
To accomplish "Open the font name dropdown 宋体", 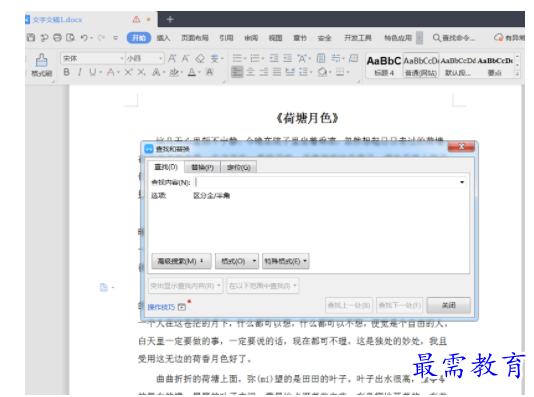I will point(122,59).
